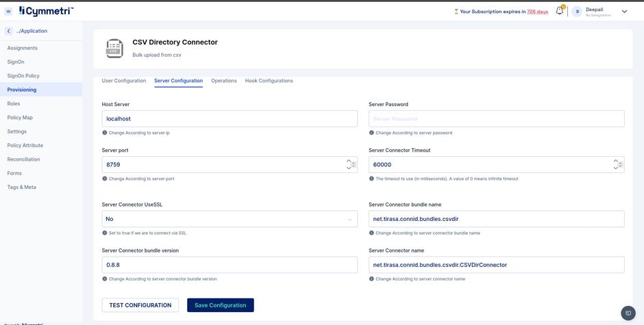644x325 pixels.
Task: Focus the Server Connector bundle version field
Action: [x=230, y=265]
